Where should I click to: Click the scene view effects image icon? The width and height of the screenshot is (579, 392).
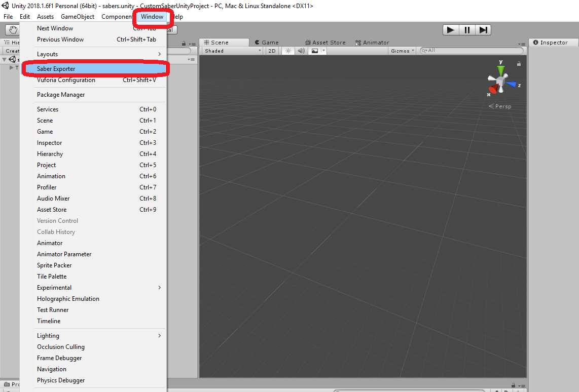pos(315,51)
